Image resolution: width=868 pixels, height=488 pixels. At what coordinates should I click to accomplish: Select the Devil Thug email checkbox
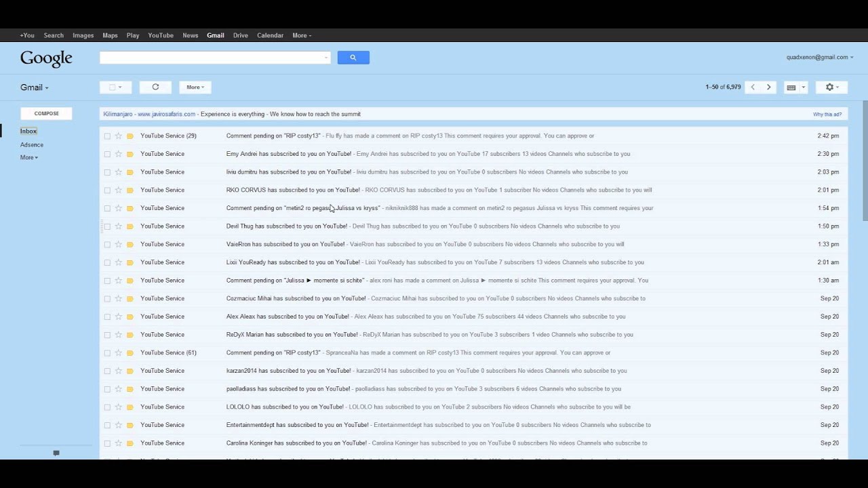pyautogui.click(x=107, y=226)
